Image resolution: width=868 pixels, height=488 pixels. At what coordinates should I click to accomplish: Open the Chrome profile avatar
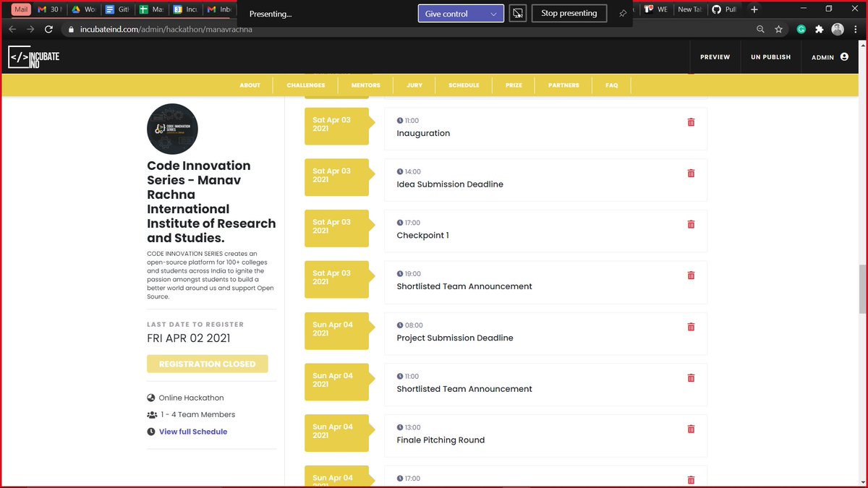[838, 30]
